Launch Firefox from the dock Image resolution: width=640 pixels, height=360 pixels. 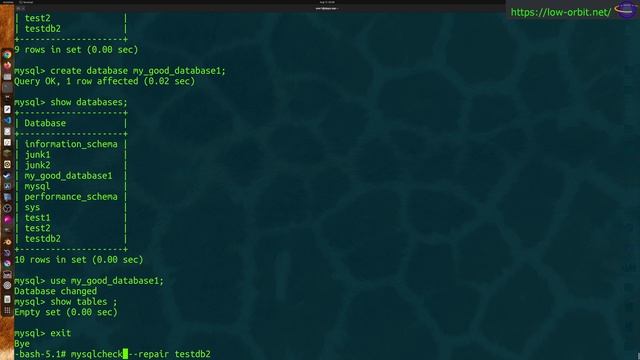tap(7, 66)
